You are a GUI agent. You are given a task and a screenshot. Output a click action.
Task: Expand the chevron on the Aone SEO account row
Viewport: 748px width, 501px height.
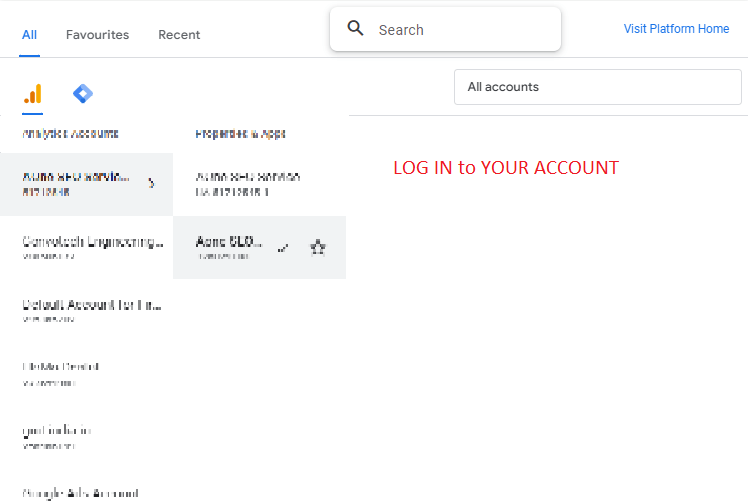pyautogui.click(x=151, y=183)
